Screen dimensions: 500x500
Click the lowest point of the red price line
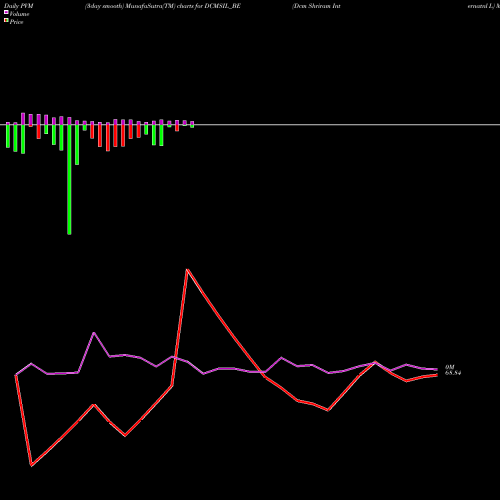pyautogui.click(x=31, y=465)
